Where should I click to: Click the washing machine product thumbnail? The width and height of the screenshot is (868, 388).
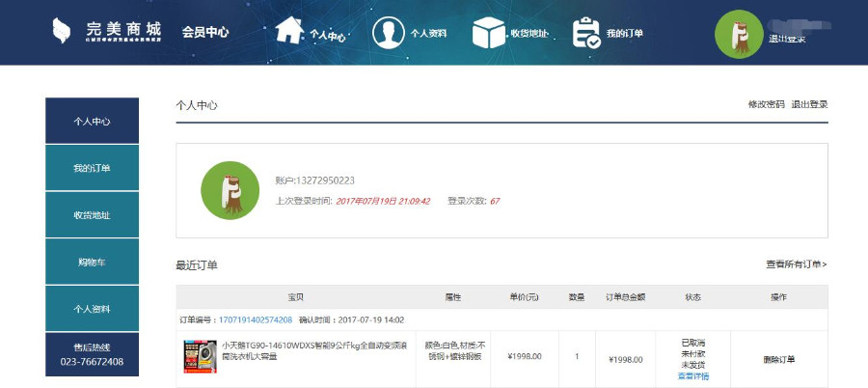[x=200, y=357]
